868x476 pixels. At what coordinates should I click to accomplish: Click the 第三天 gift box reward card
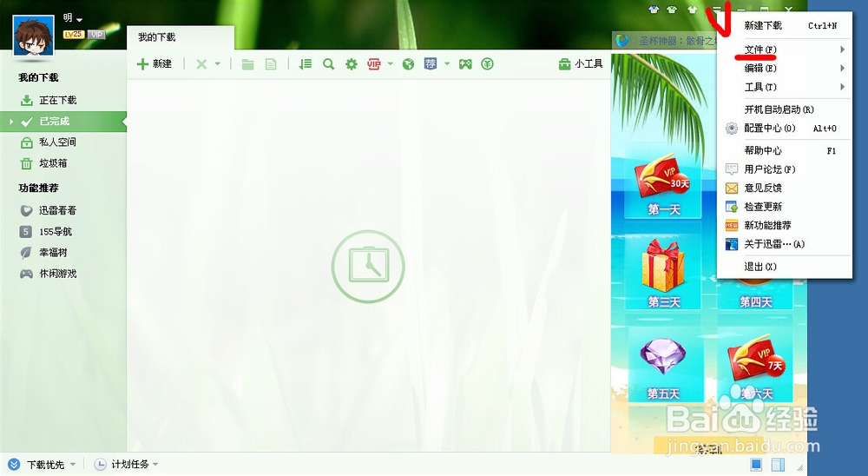(x=663, y=267)
